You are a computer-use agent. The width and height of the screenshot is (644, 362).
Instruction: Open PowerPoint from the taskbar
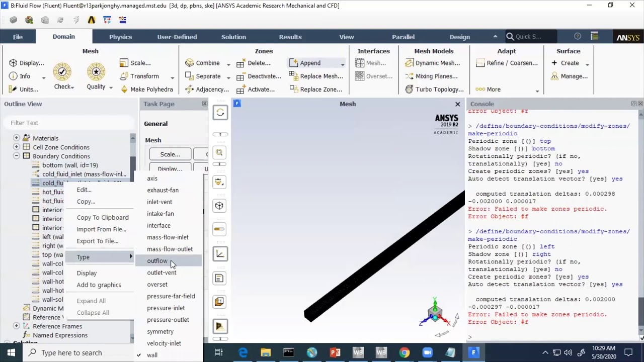[335, 352]
